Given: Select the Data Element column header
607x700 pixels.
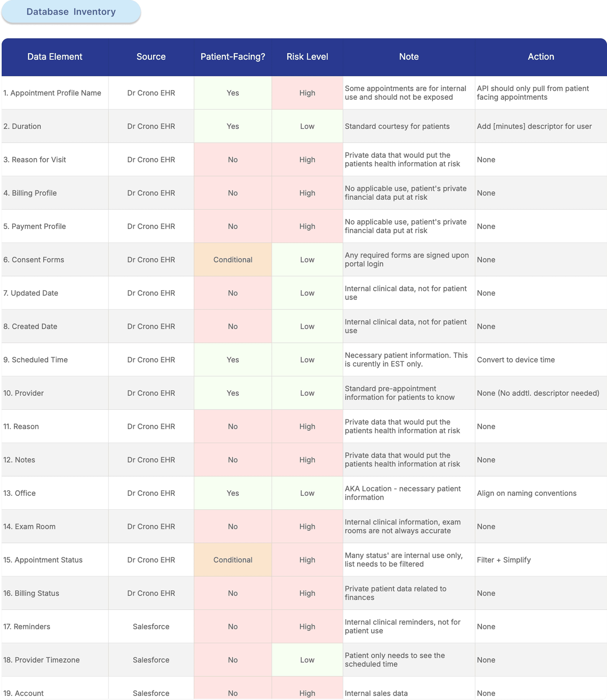Looking at the screenshot, I should (x=55, y=57).
